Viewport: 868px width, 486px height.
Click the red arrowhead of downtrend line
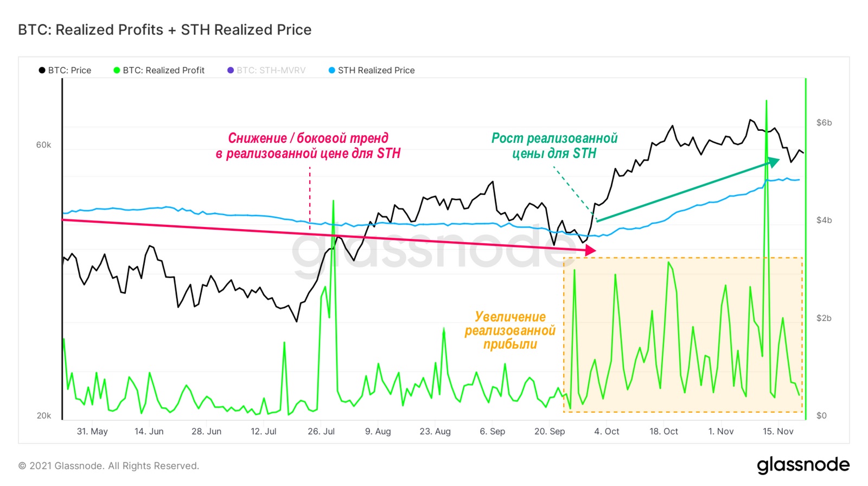591,250
